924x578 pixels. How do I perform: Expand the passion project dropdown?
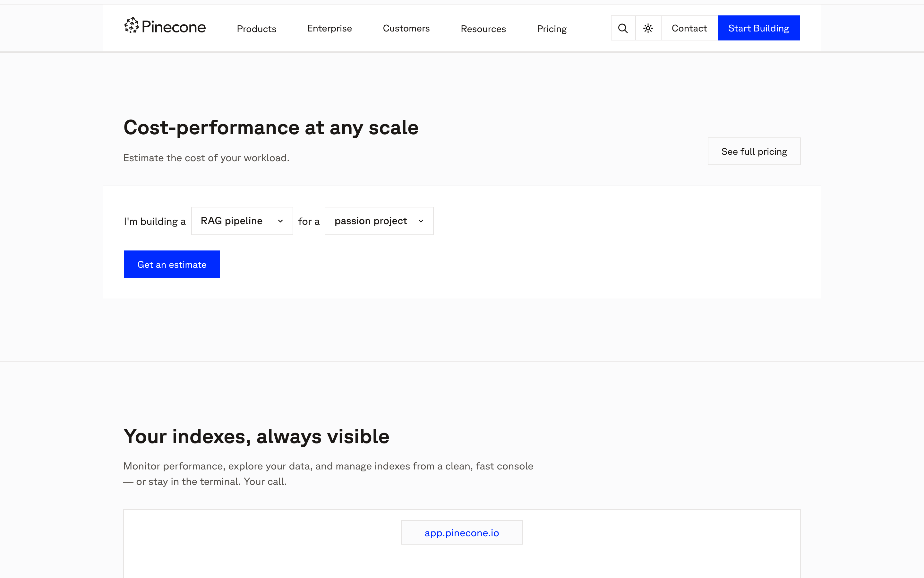[x=379, y=221]
